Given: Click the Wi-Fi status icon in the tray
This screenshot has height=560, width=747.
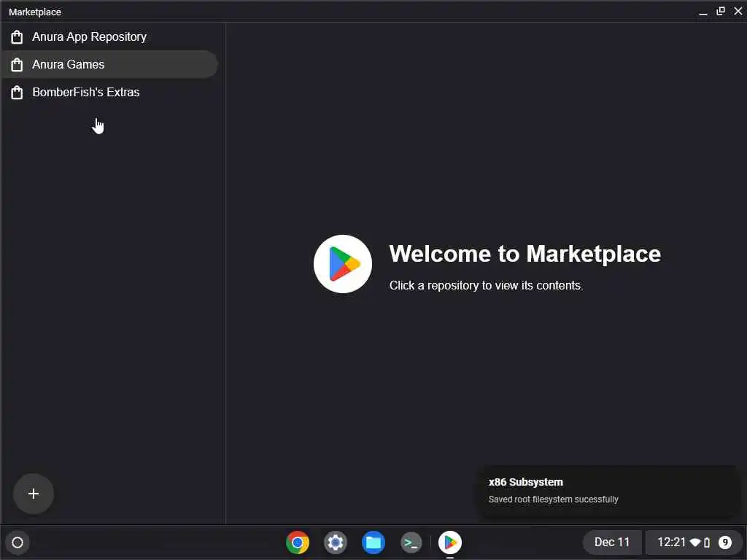Looking at the screenshot, I should (695, 542).
